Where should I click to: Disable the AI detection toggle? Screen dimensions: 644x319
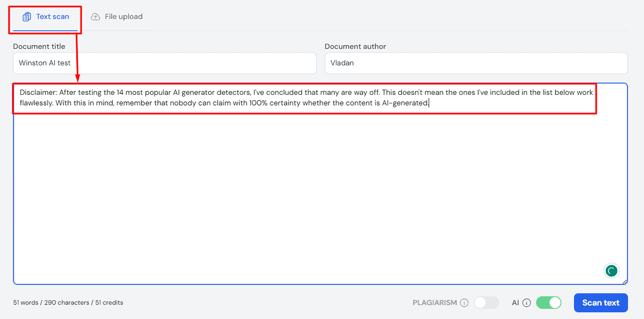(548, 303)
